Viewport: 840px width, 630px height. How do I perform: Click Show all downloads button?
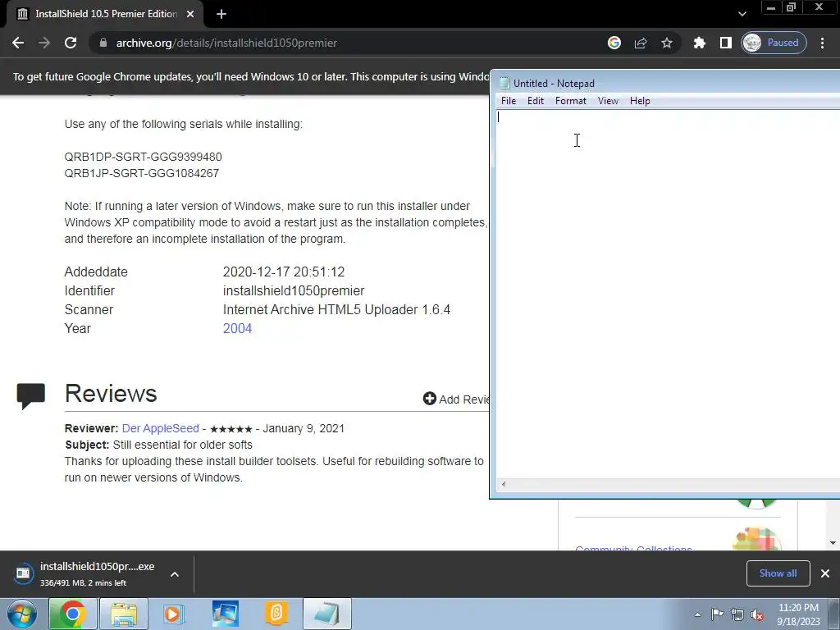[778, 573]
